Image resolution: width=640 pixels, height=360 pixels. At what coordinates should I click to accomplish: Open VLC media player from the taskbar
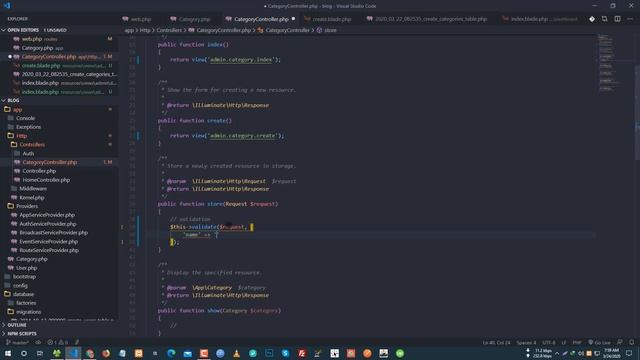pyautogui.click(x=236, y=353)
